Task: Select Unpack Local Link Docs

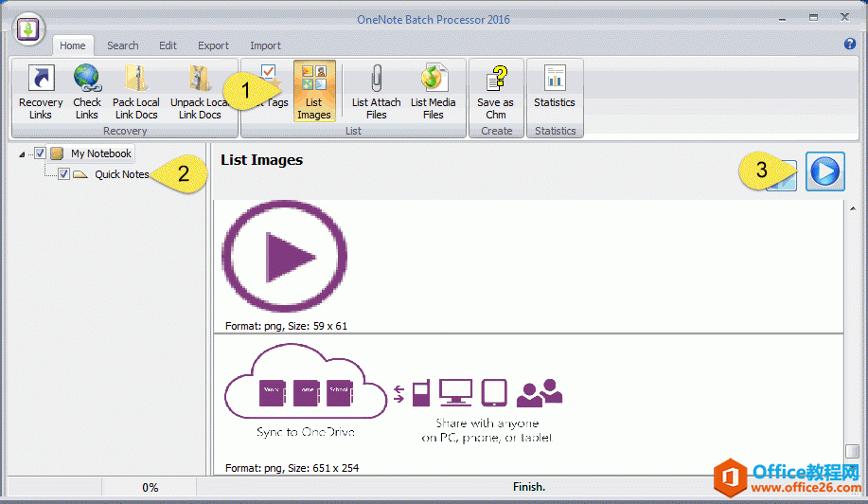Action: coord(200,92)
